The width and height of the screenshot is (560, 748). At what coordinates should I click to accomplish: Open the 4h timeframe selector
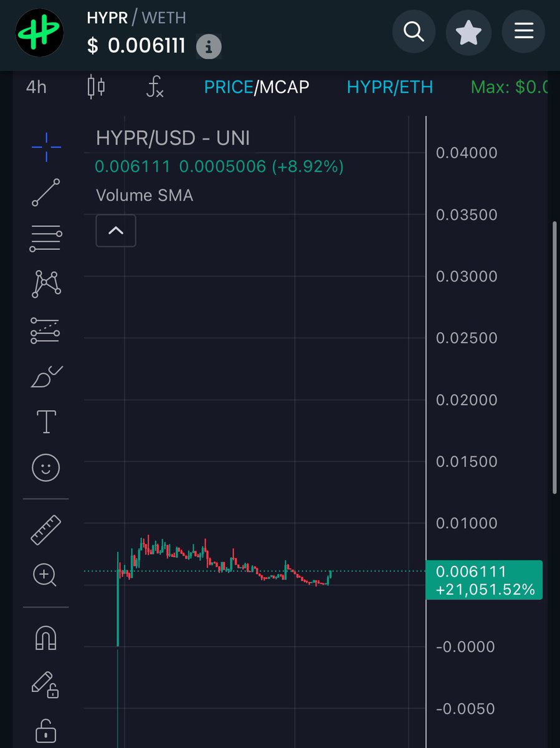(36, 87)
